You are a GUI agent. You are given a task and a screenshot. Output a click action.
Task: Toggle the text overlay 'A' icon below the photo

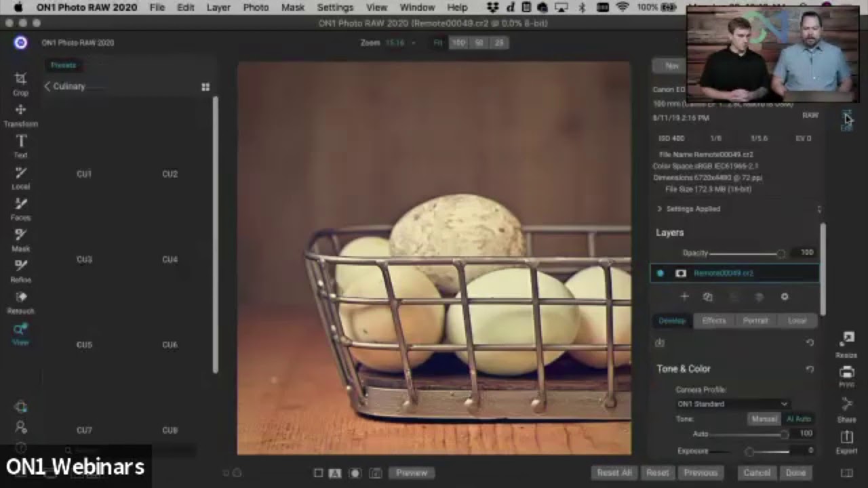click(334, 473)
